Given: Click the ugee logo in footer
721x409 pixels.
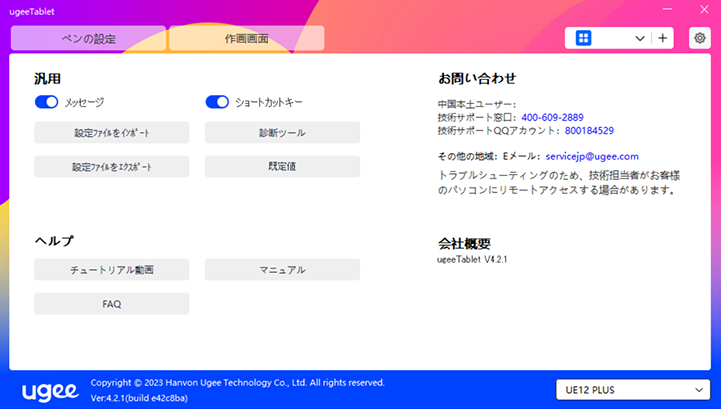Looking at the screenshot, I should click(x=48, y=389).
